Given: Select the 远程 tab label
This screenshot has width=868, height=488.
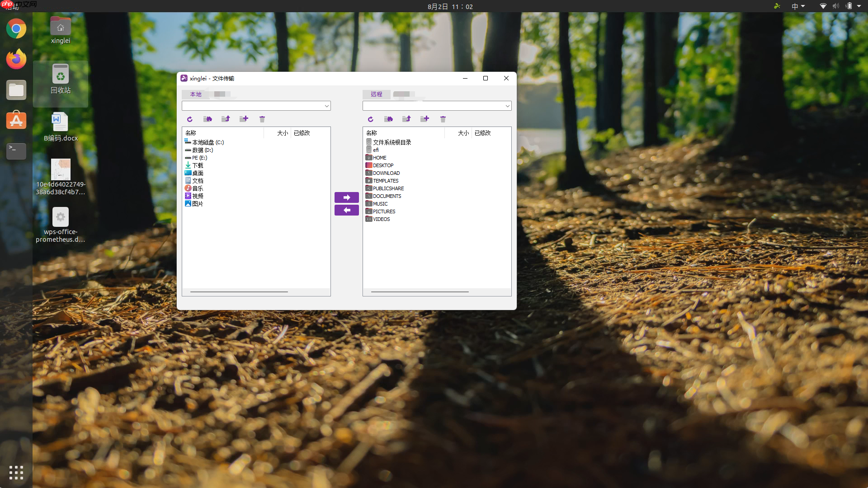Looking at the screenshot, I should (x=377, y=94).
